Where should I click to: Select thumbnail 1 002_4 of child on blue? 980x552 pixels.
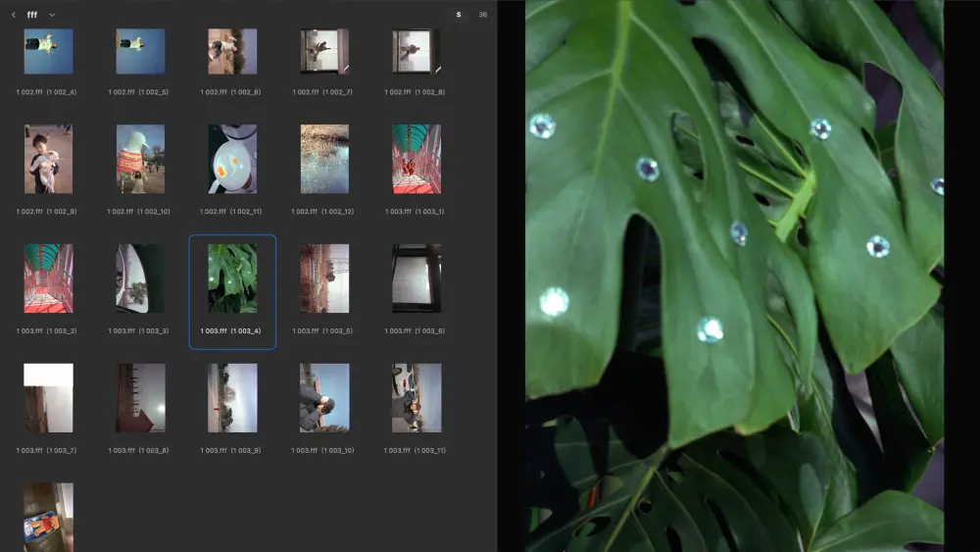point(48,51)
